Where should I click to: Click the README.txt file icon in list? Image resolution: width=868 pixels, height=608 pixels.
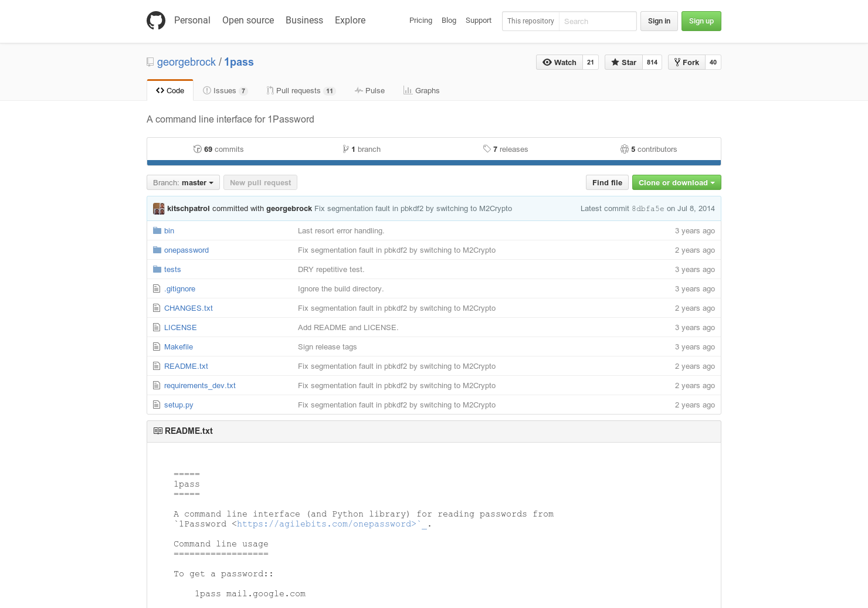[157, 366]
